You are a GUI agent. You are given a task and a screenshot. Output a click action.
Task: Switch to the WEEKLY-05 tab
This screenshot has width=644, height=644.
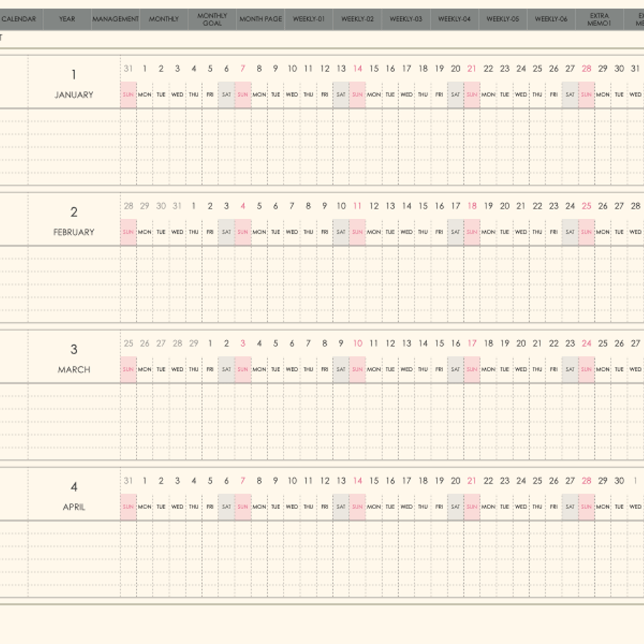[503, 19]
